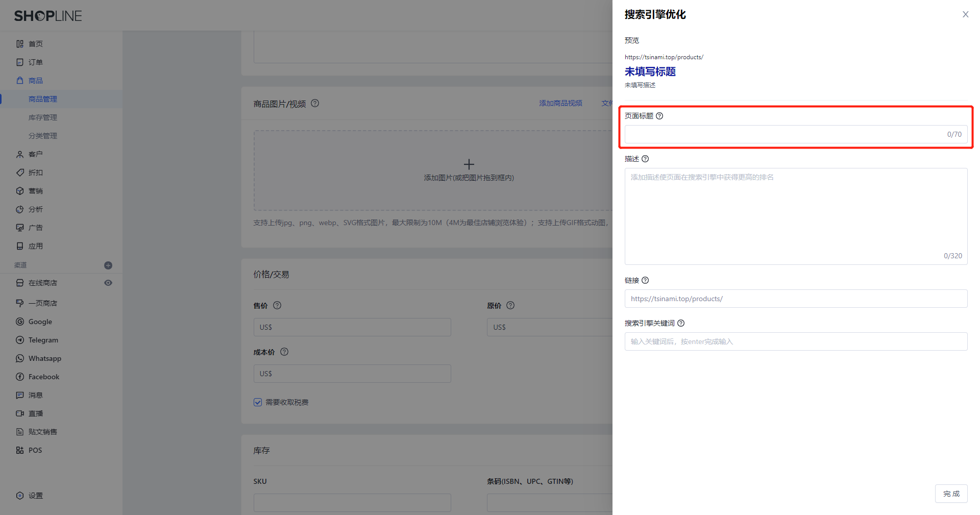980x515 pixels.
Task: Click the 搜索引擎关键词 keyword input
Action: [x=795, y=341]
